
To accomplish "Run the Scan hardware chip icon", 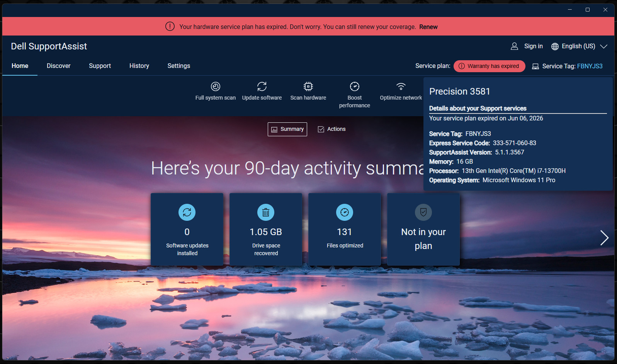I will [x=308, y=86].
